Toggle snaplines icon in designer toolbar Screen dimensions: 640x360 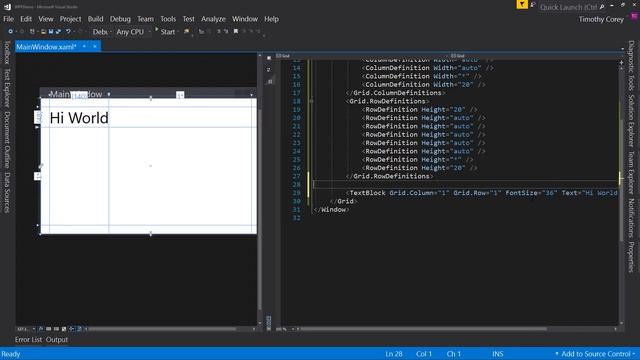71,329
